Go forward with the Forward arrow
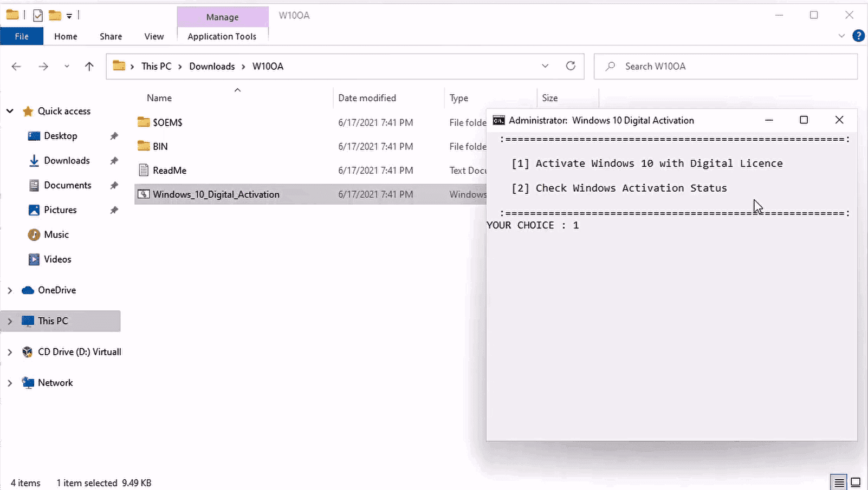 43,66
